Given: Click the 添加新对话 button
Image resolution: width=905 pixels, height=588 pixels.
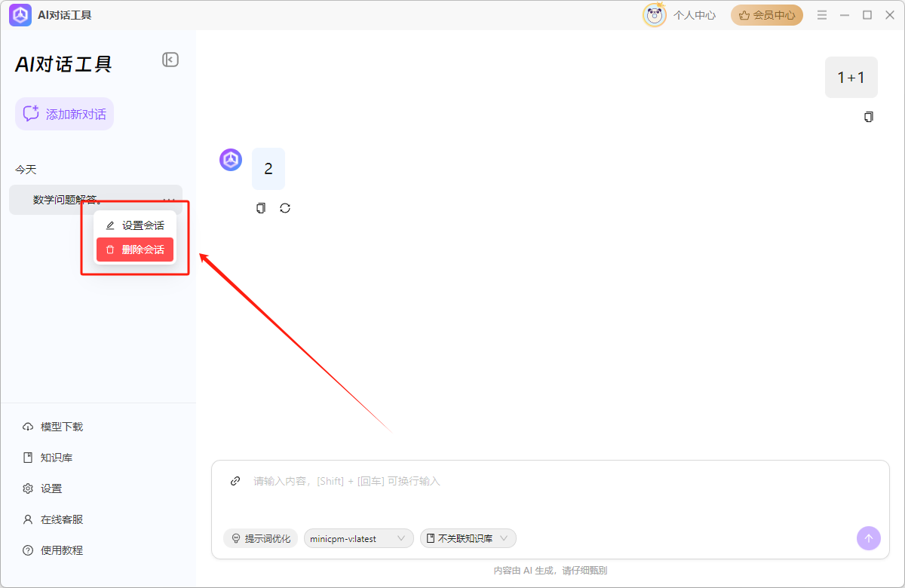Looking at the screenshot, I should [65, 114].
